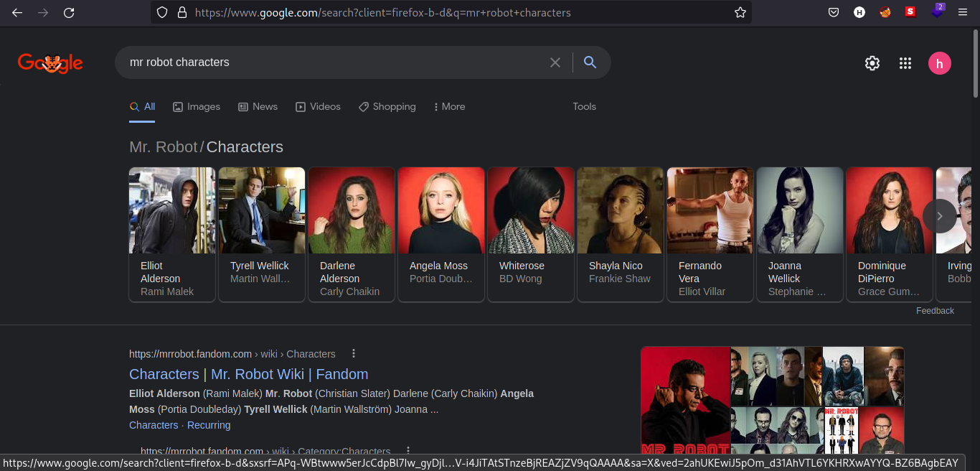Click inside the Google search field

[334, 62]
